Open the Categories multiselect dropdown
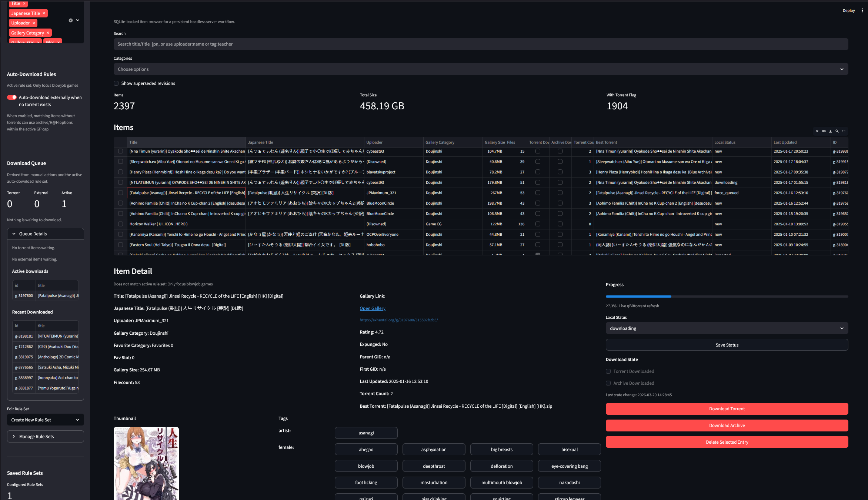 (x=481, y=69)
